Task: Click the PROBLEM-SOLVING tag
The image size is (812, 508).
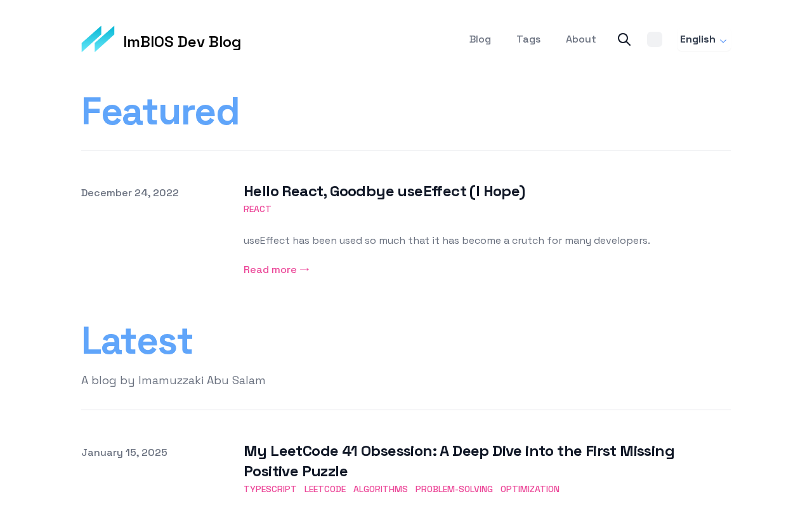Action: tap(454, 489)
